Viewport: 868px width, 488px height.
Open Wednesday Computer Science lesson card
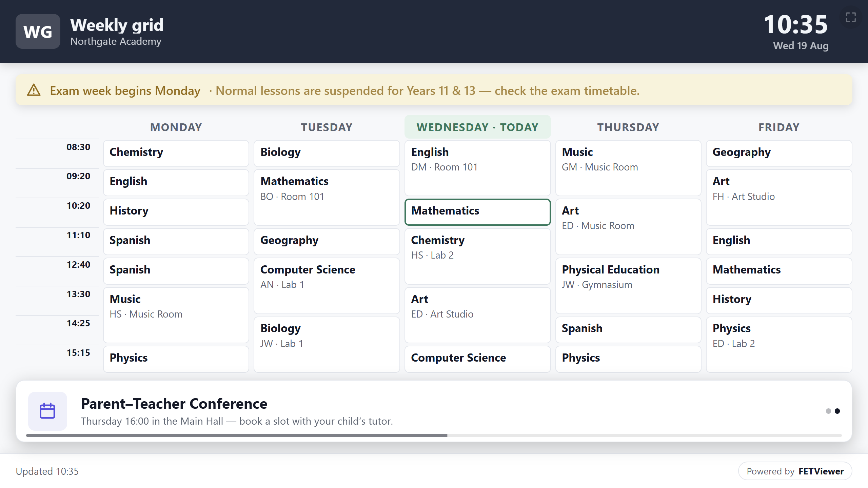click(477, 359)
